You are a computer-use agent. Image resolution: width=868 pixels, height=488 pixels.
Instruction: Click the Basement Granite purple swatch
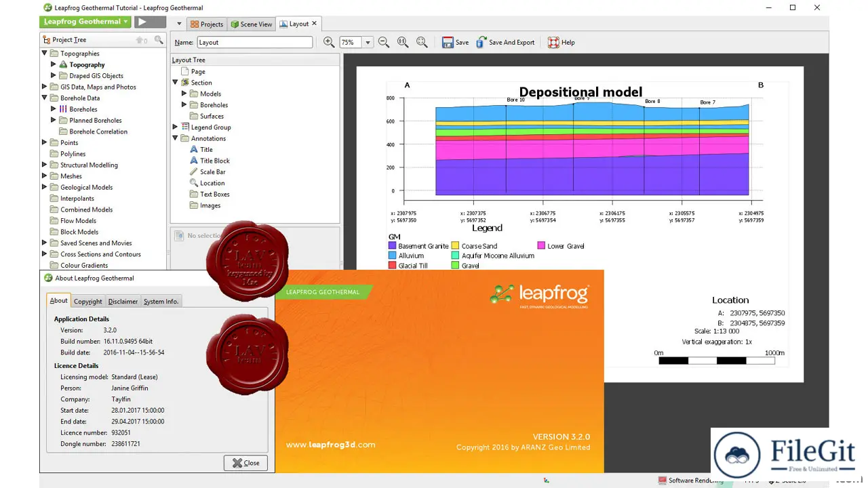tap(392, 246)
